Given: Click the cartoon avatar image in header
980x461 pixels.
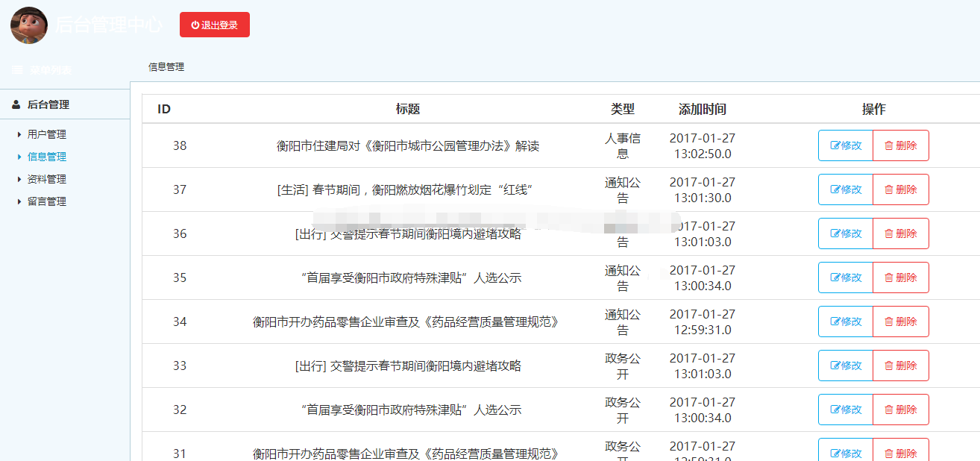Looking at the screenshot, I should coord(29,25).
